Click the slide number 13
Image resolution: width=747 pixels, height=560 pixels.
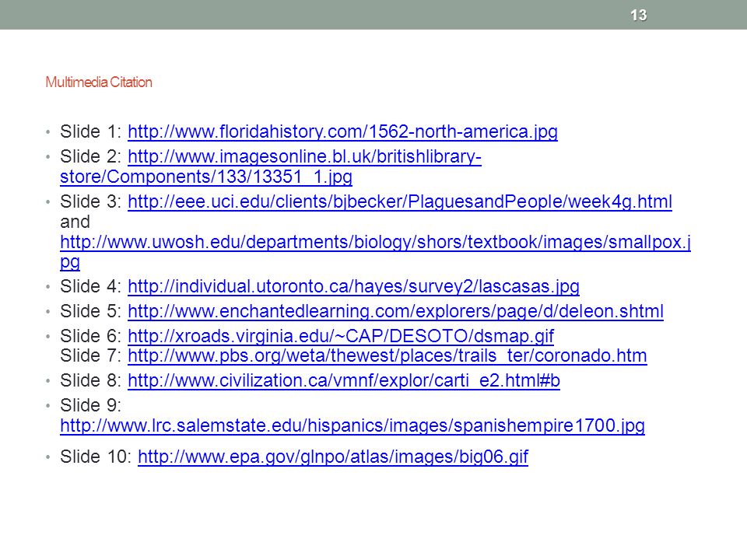638,16
